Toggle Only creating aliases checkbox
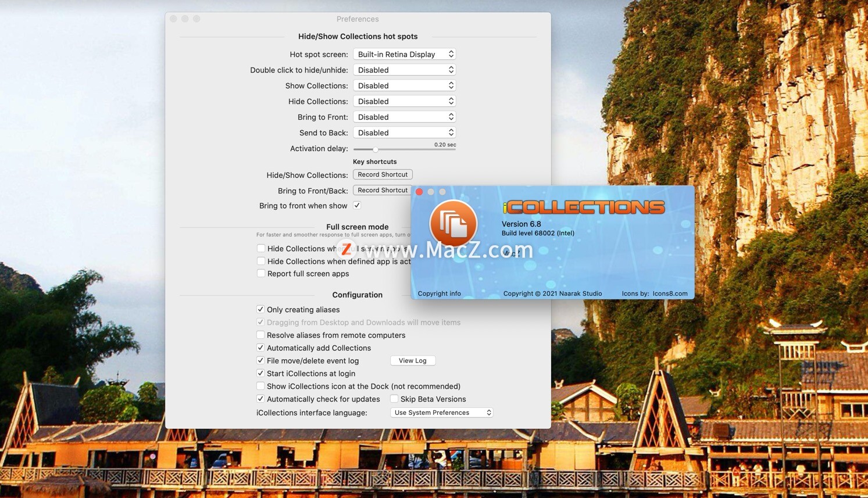Screen dimensions: 868x498 pos(260,310)
